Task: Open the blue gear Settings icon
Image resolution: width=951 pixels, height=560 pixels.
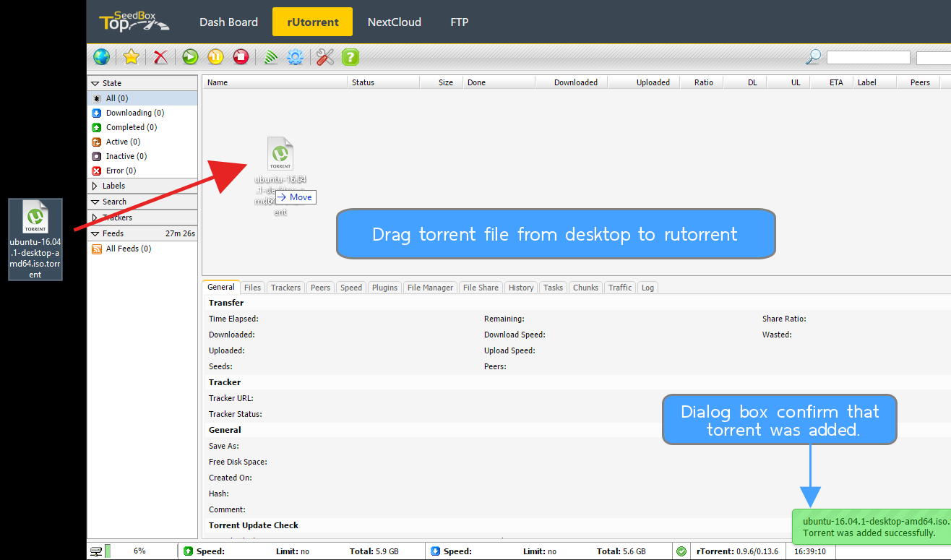Action: pyautogui.click(x=295, y=57)
